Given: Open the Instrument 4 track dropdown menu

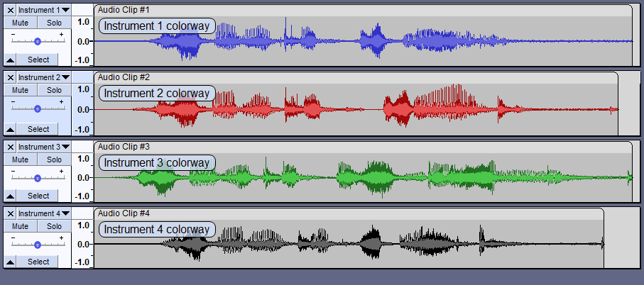Looking at the screenshot, I should coord(44,213).
